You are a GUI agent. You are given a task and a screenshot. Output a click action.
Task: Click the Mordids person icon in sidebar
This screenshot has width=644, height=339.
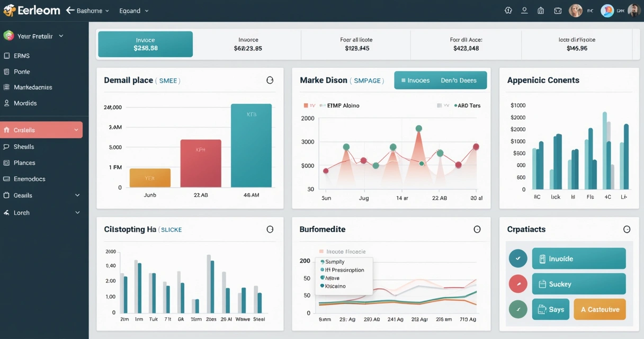tap(7, 103)
